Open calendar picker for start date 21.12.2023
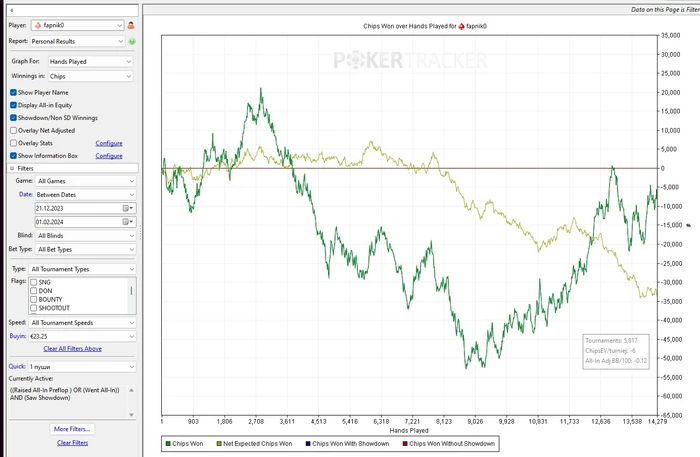Screen dimensions: 700x457 [x=128, y=208]
